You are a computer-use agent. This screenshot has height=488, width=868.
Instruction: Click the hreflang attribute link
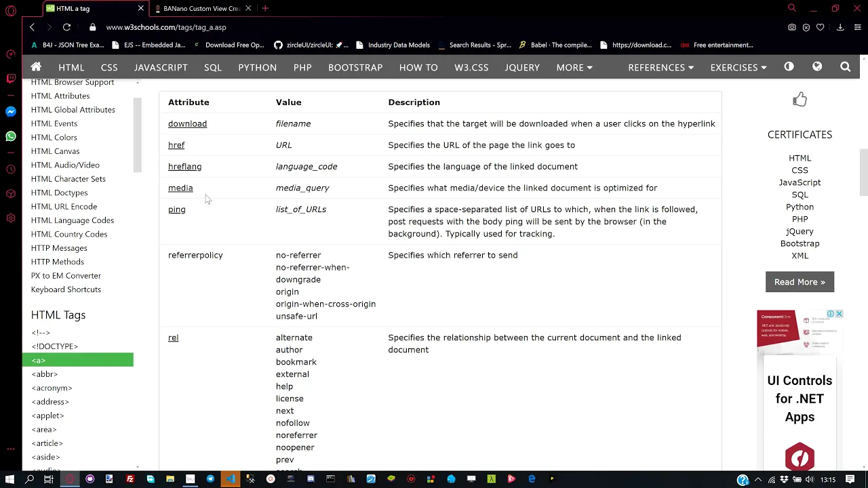pyautogui.click(x=184, y=167)
